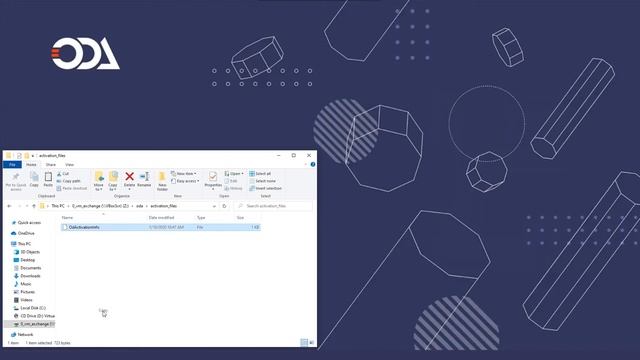This screenshot has height=360, width=640.
Task: Click the Back navigation arrow
Action: pyautogui.click(x=9, y=206)
